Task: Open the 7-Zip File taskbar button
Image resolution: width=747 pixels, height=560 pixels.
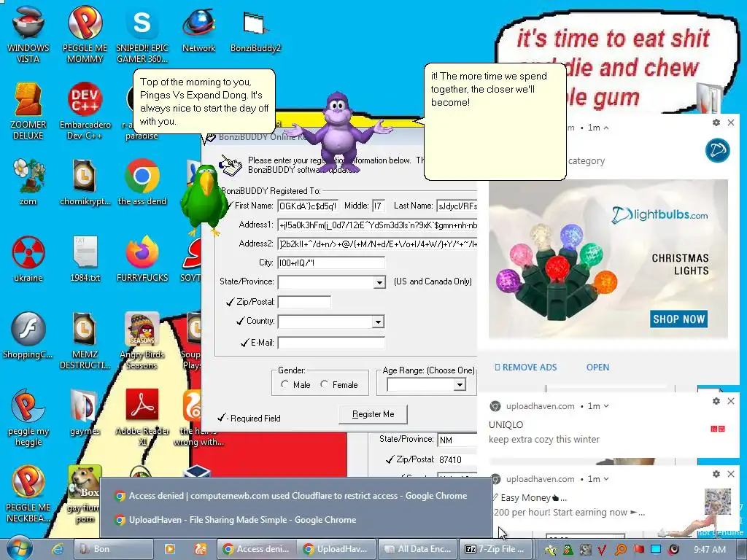Action: (495, 549)
